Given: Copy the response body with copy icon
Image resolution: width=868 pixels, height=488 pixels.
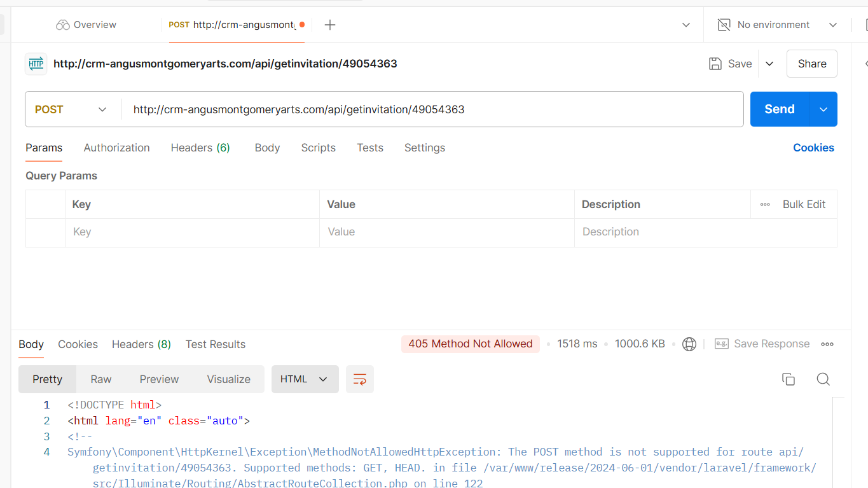Looking at the screenshot, I should click(x=788, y=379).
